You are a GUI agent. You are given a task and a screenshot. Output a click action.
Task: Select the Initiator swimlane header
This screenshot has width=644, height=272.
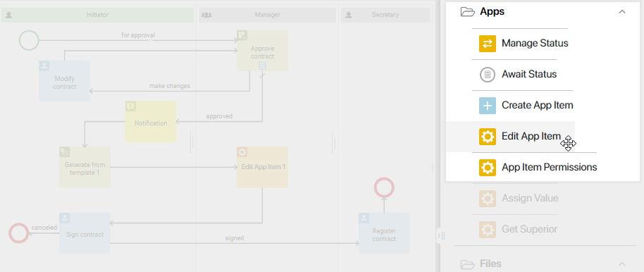click(x=97, y=15)
